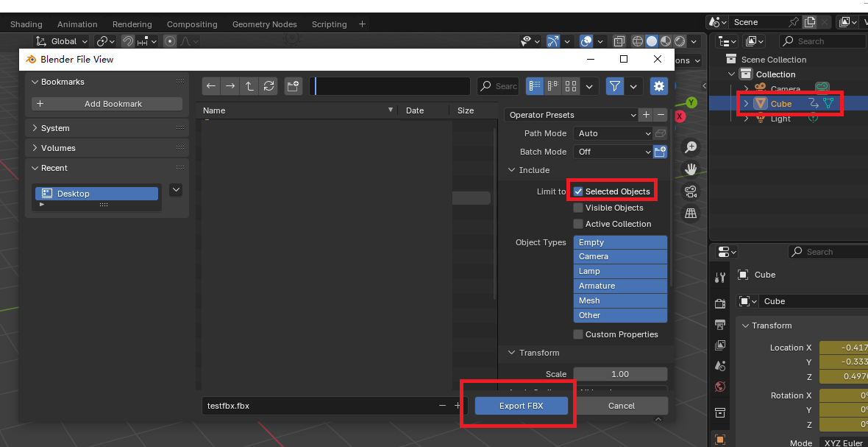Open Output properties tab

719,324
